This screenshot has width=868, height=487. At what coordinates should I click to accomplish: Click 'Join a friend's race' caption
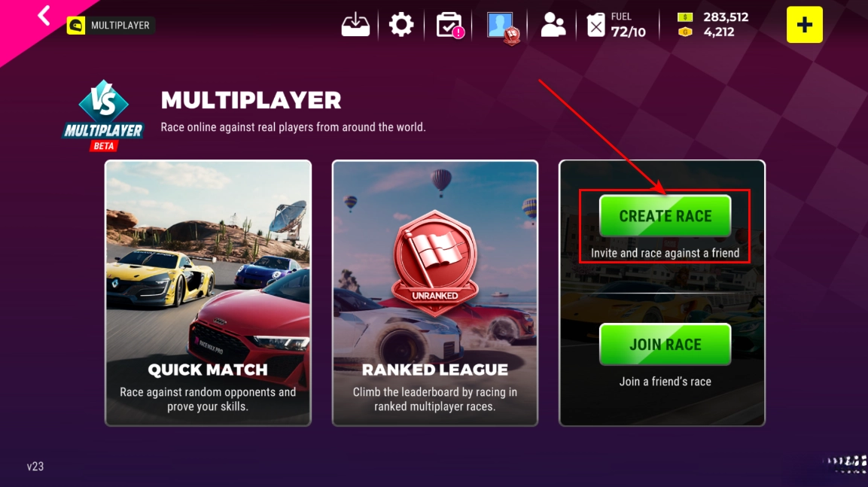tap(665, 382)
